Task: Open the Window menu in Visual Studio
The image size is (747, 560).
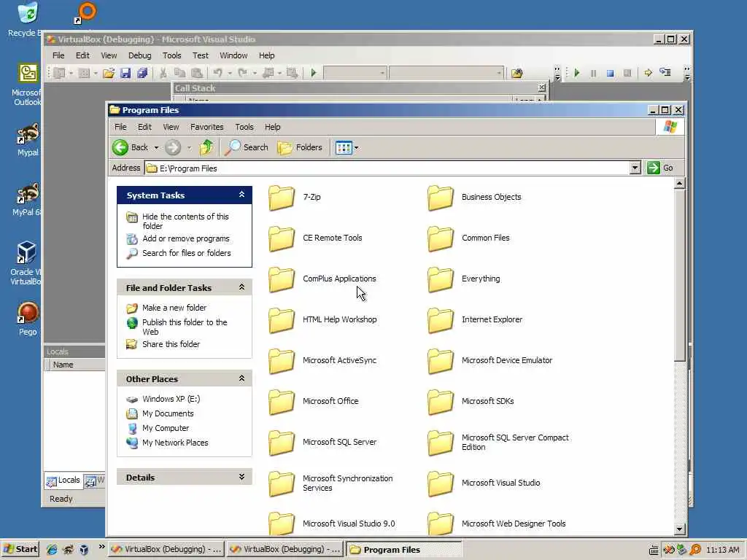Action: (233, 55)
